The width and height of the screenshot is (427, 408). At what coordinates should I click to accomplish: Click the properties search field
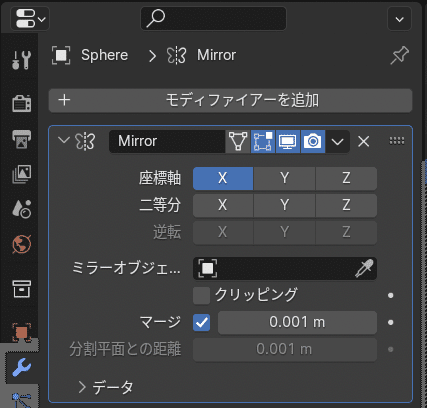pyautogui.click(x=213, y=18)
